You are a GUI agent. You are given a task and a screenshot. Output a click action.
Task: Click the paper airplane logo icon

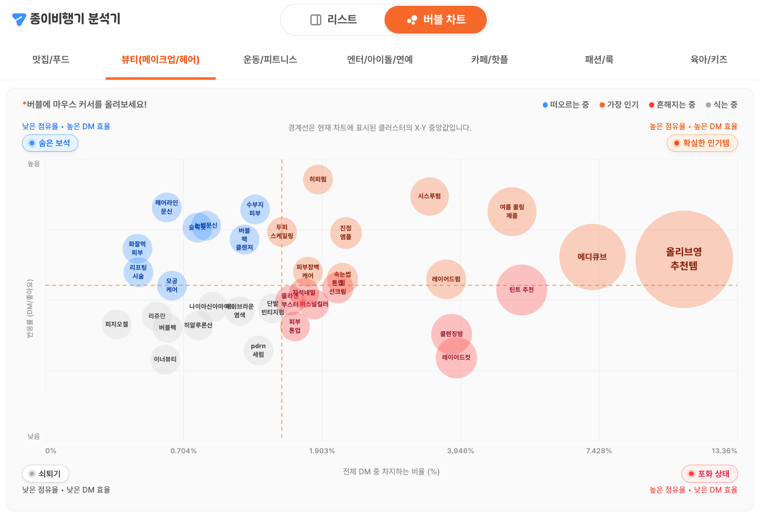point(19,19)
